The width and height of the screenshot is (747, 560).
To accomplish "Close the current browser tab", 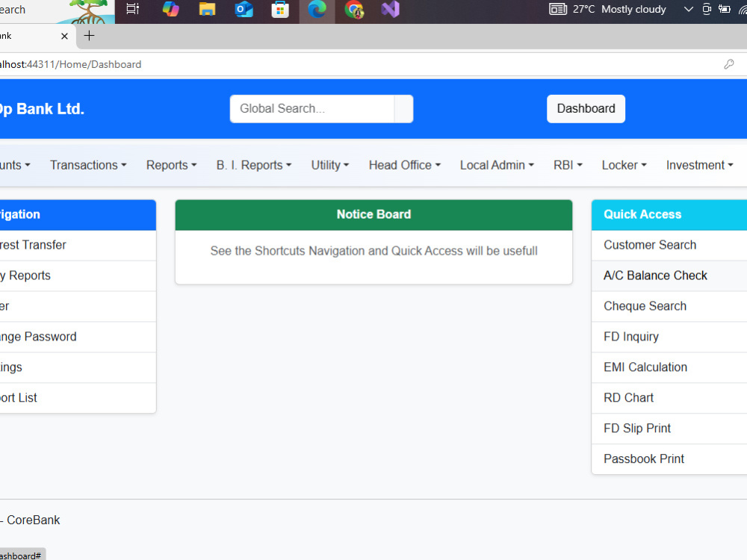I will [x=64, y=36].
